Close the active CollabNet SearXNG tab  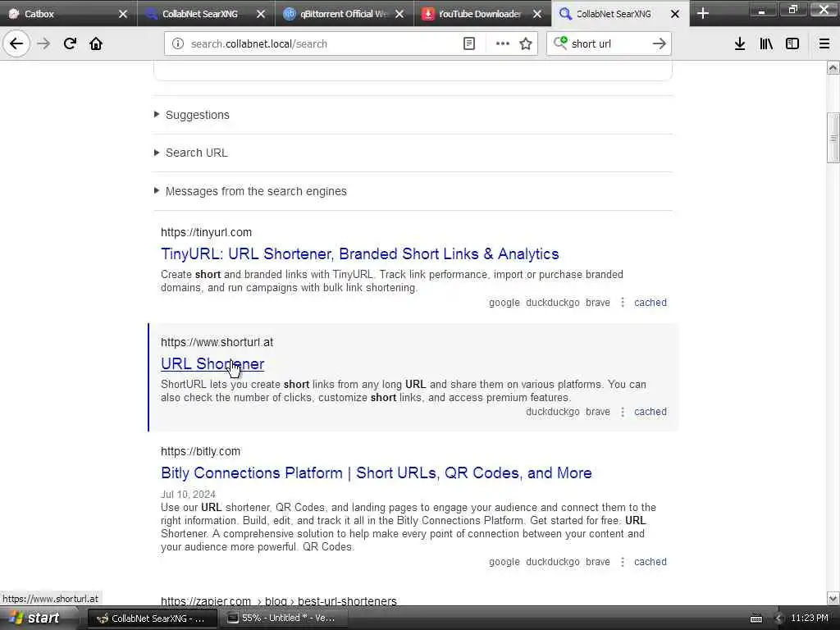point(675,14)
